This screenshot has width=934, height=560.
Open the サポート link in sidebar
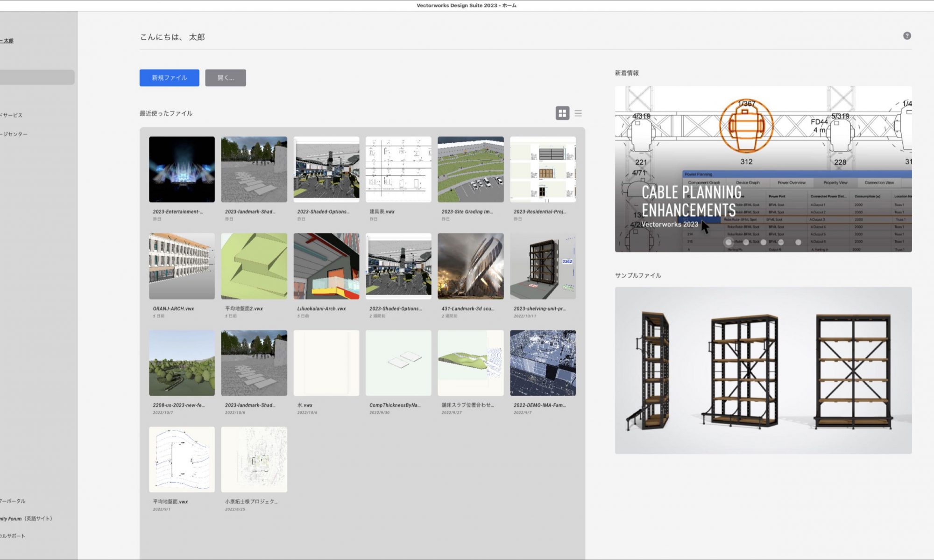(x=13, y=536)
